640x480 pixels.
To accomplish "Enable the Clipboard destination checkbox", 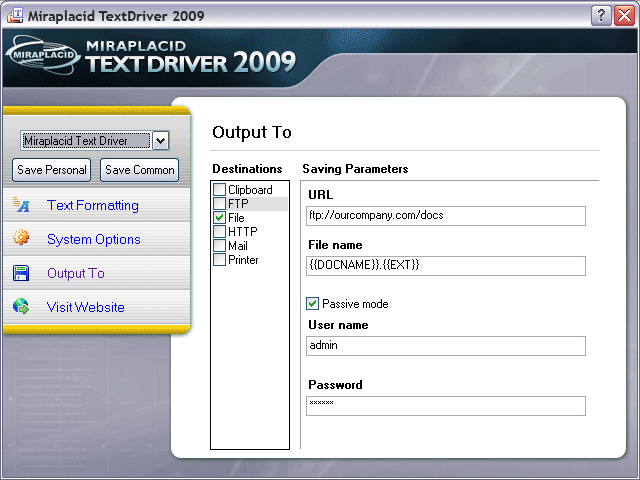I will [x=220, y=189].
